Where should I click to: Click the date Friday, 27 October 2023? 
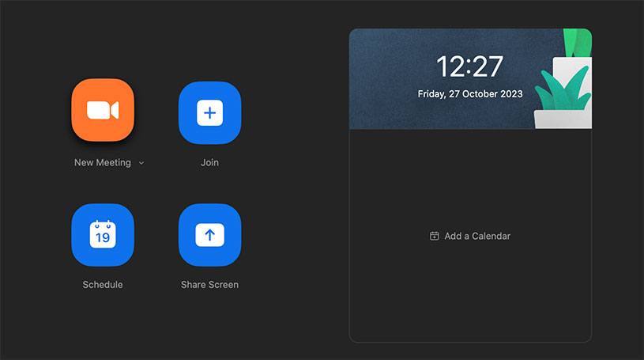point(469,94)
